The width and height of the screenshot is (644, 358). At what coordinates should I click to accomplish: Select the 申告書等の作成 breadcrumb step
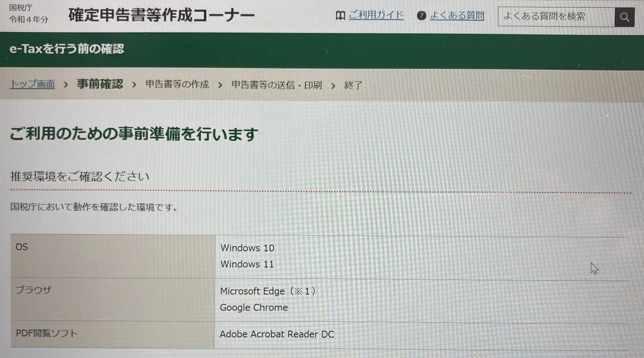click(x=177, y=85)
